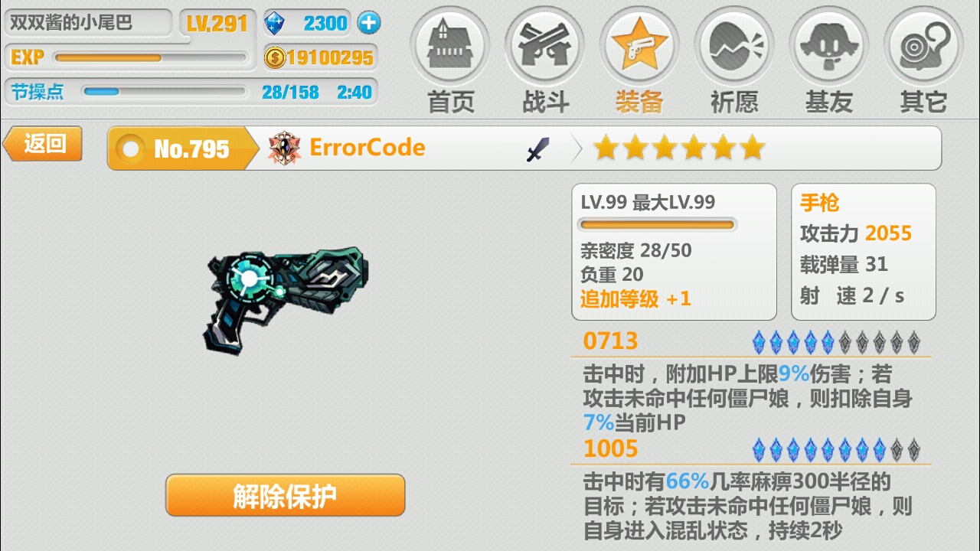Click the 返回 back button
Viewport: 980px width, 551px height.
43,144
